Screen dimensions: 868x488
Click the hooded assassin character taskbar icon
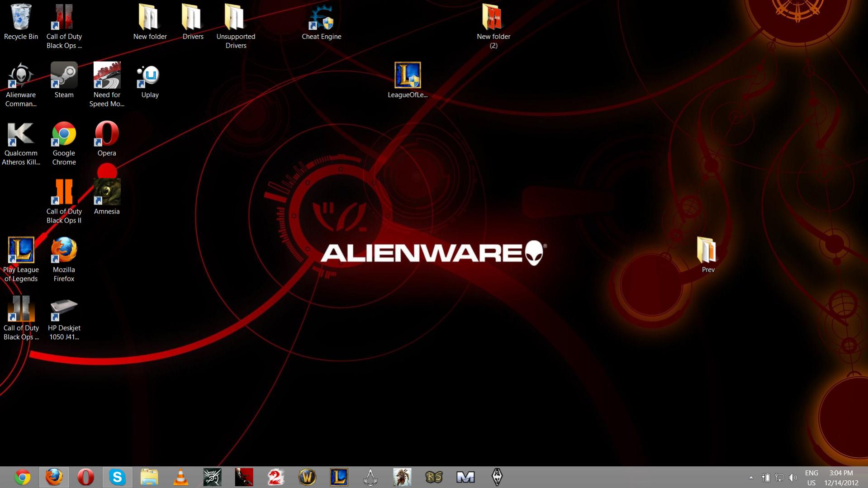coord(403,477)
